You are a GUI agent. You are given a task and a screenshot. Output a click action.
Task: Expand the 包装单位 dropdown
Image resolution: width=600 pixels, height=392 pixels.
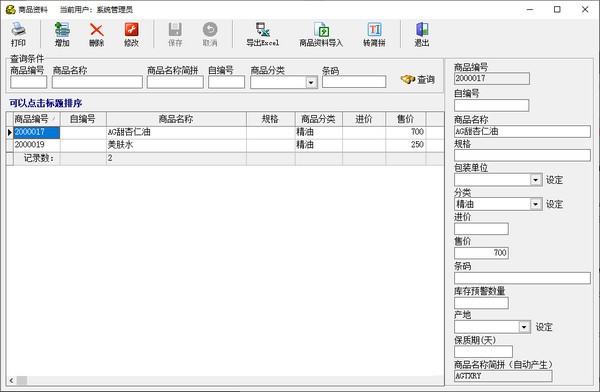pos(536,180)
